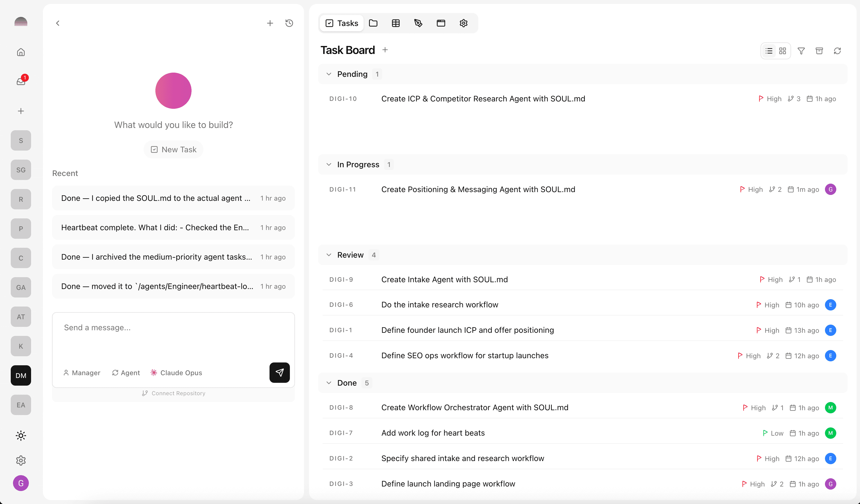
Task: Select the pen/design tool icon in top toolbar
Action: pyautogui.click(x=418, y=23)
